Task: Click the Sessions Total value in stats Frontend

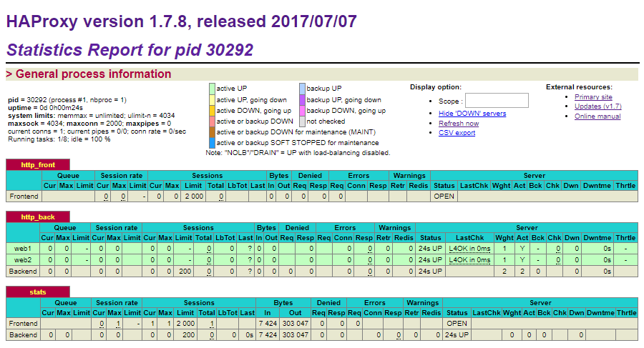Action: point(212,324)
